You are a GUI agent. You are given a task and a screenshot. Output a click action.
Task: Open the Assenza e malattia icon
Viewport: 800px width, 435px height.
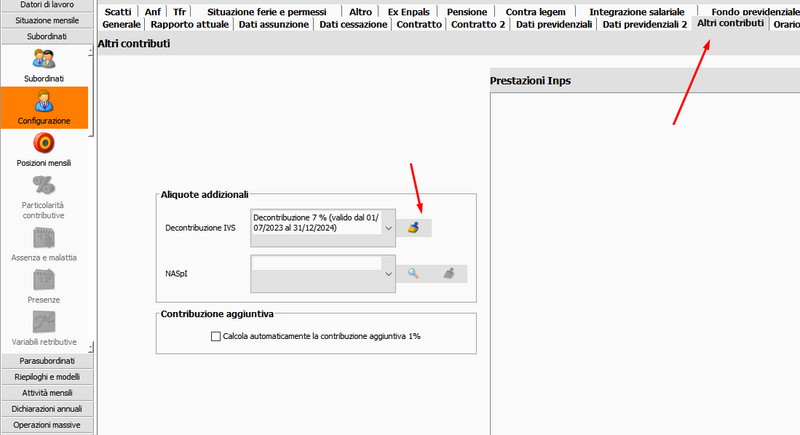pyautogui.click(x=43, y=239)
